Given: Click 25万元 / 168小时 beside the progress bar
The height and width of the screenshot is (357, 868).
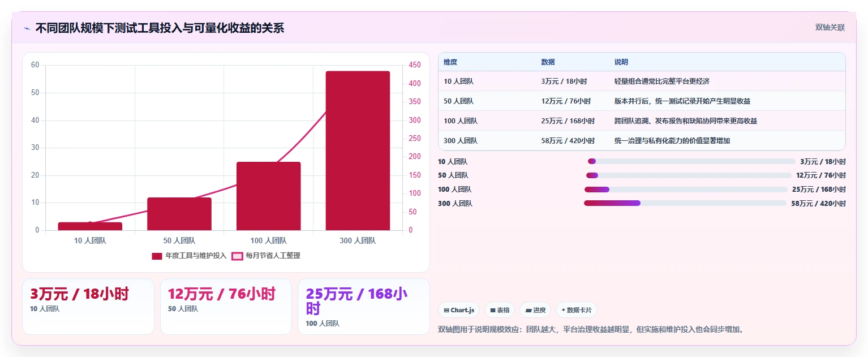Looking at the screenshot, I should [x=819, y=190].
